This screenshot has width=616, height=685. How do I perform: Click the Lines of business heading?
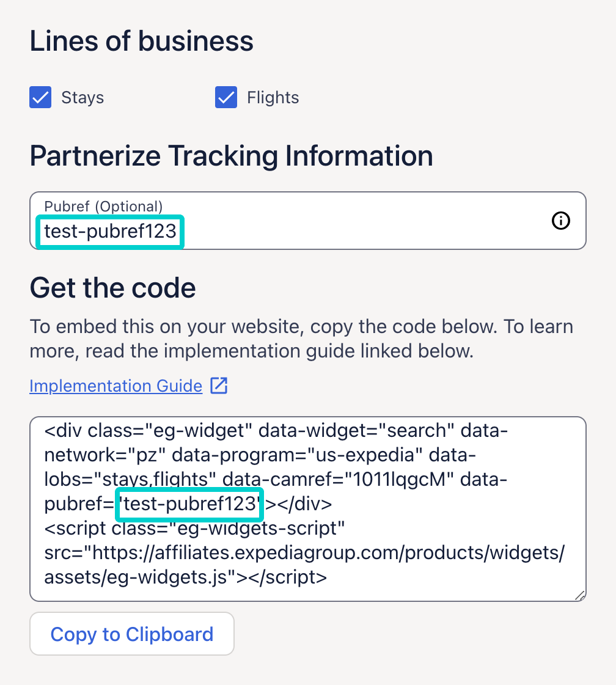tap(141, 40)
